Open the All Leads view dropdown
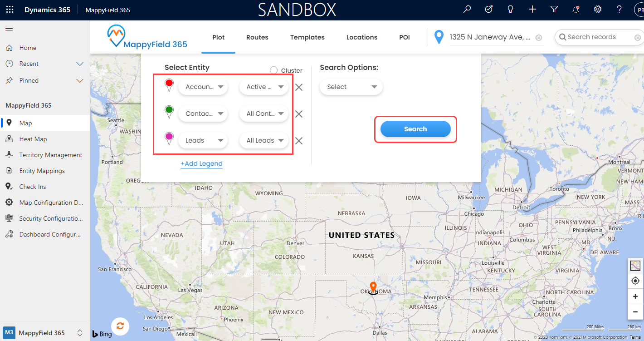 pyautogui.click(x=264, y=140)
